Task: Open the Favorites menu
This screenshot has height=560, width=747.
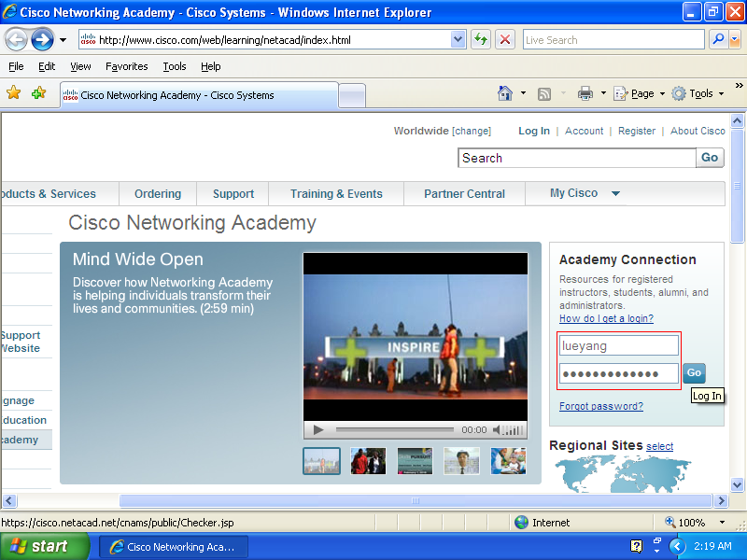Action: tap(127, 66)
